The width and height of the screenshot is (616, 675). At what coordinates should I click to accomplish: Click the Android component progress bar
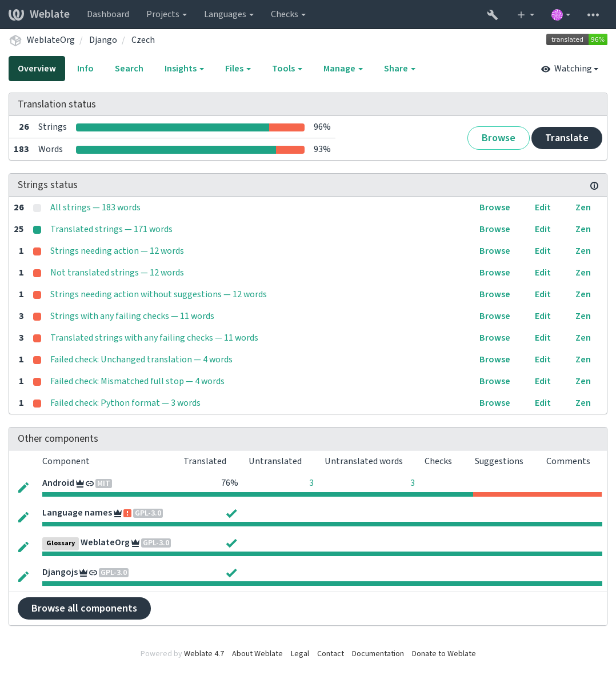[x=322, y=494]
